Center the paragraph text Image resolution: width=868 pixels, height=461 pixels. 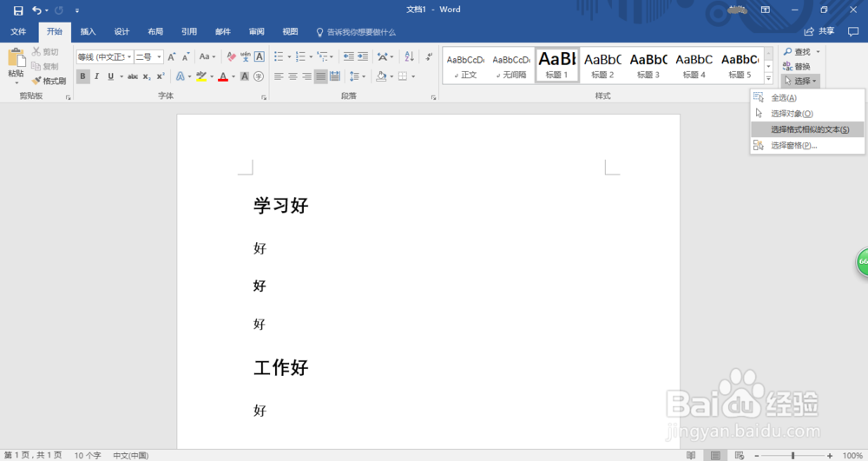pos(293,76)
